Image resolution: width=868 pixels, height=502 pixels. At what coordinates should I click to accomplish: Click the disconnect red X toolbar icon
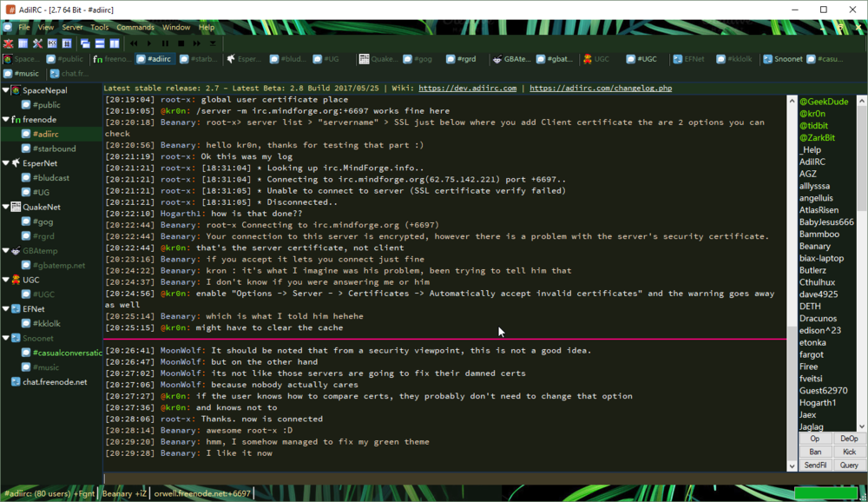click(x=9, y=43)
